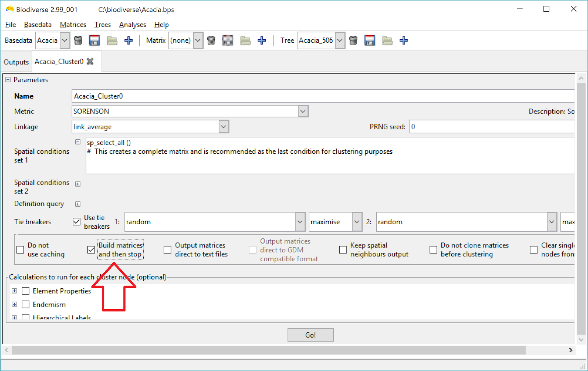This screenshot has width=588, height=371.
Task: Open an existing basedata file
Action: coord(112,40)
